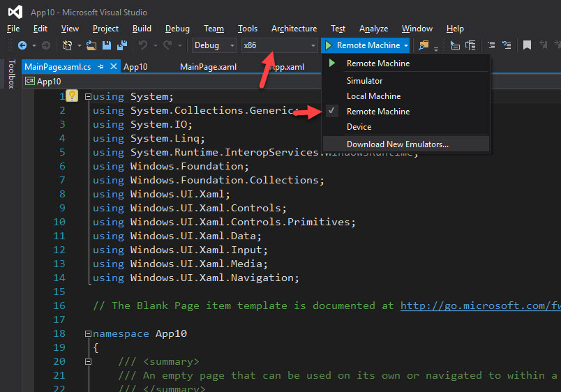Viewport: 561px width, 392px height.
Task: Open the Architecture menu
Action: (294, 29)
